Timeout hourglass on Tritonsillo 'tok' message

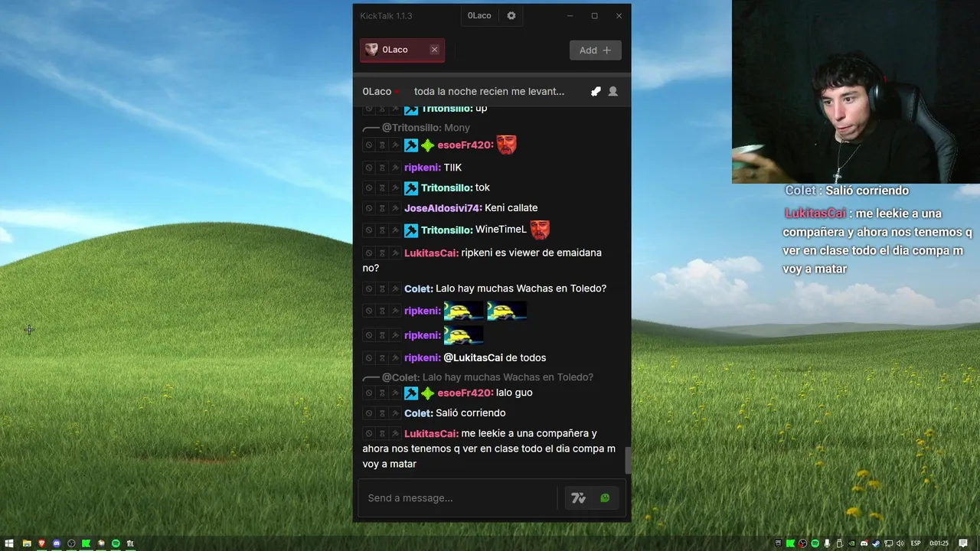point(382,187)
